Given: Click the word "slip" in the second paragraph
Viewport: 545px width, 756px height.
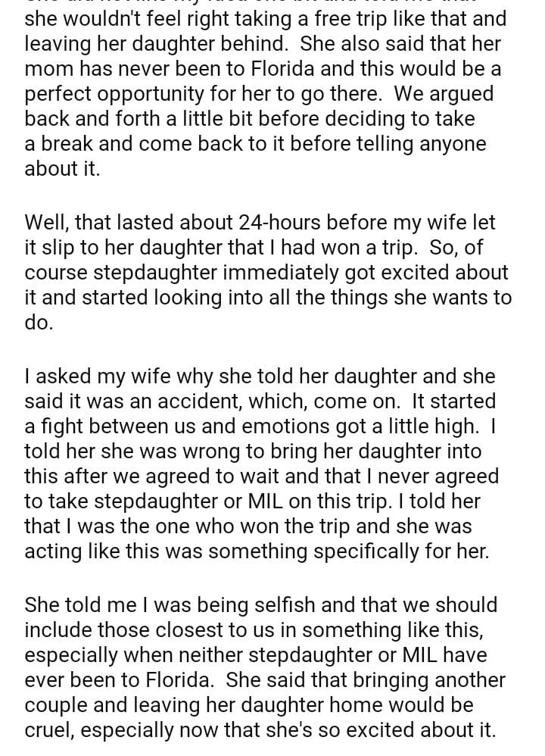Looking at the screenshot, I should [x=63, y=248].
